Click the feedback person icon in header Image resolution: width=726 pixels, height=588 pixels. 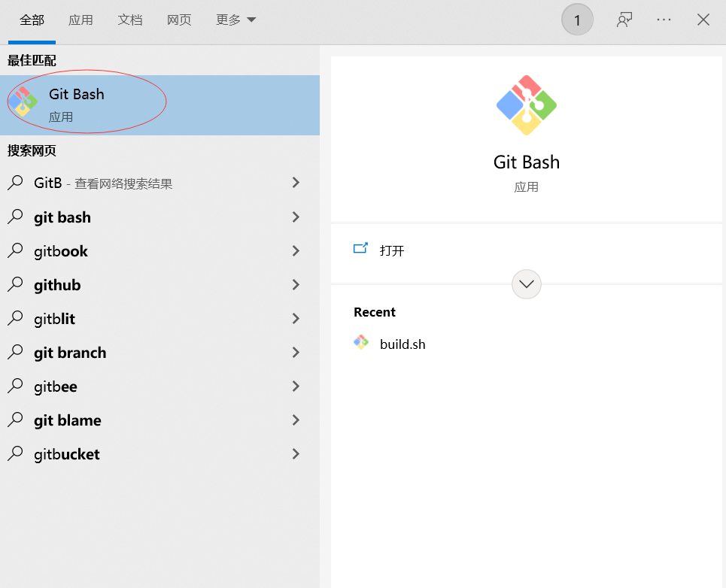(624, 20)
